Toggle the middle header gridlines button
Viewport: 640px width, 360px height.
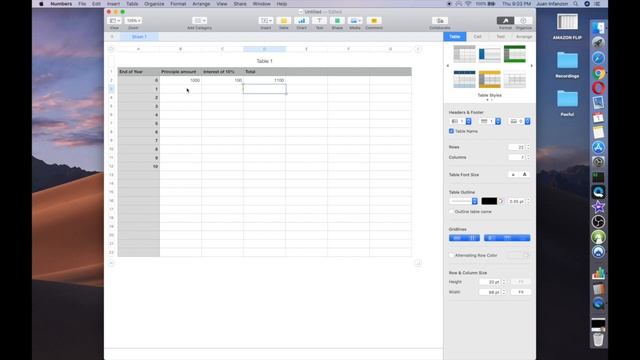pos(507,238)
